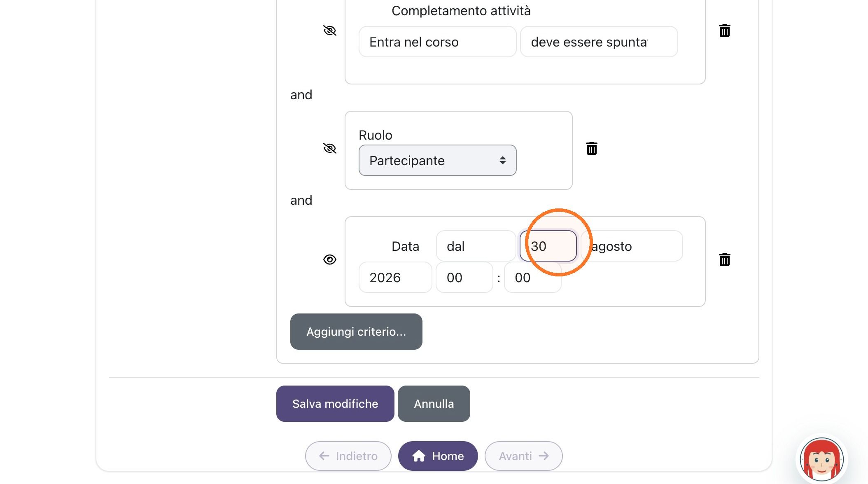
Task: Open the Partecipante role dropdown
Action: click(437, 160)
